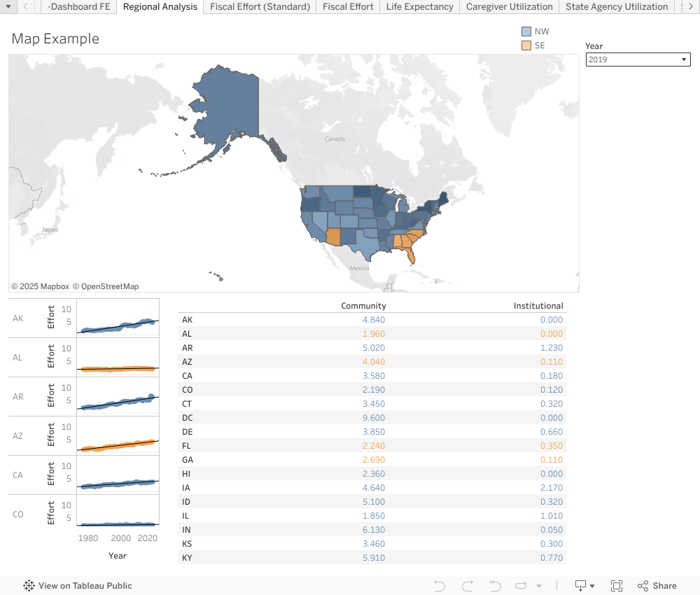Click the Share button
Image resolution: width=700 pixels, height=595 pixels.
657,586
